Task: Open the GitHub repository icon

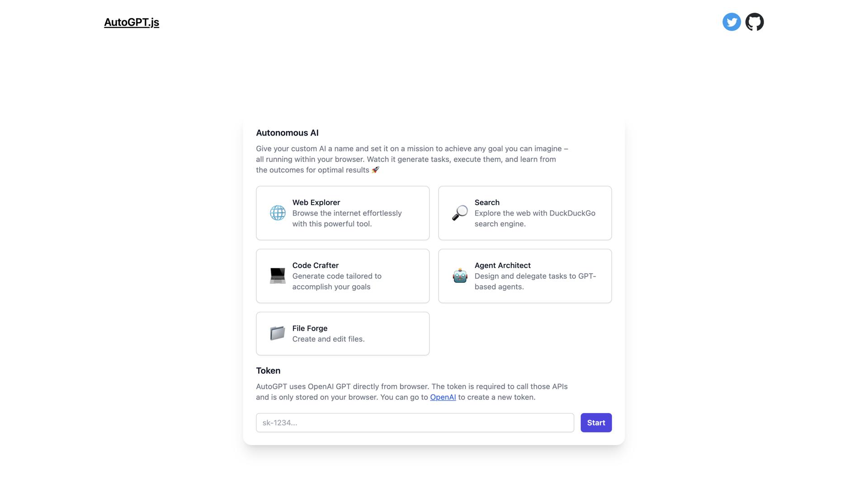Action: [x=755, y=22]
